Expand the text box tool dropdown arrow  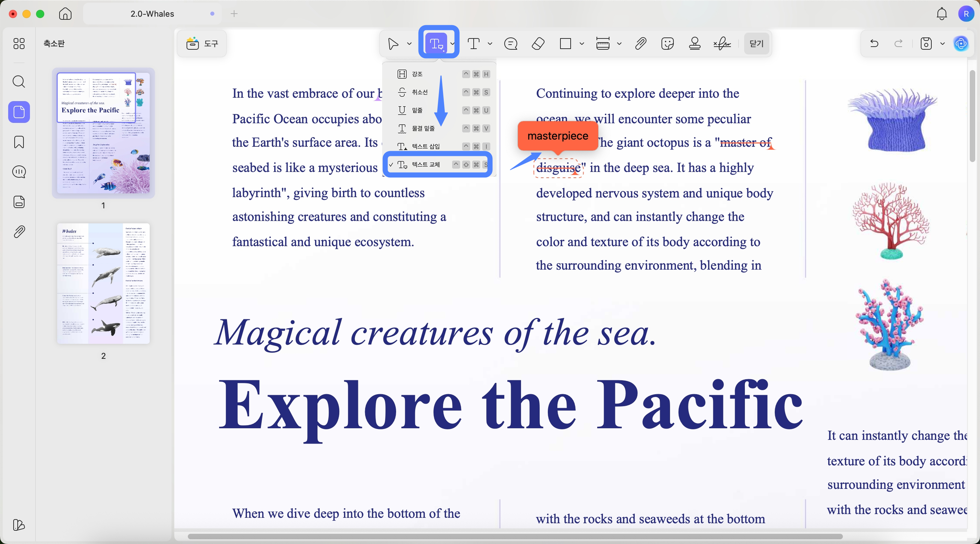[x=490, y=44]
